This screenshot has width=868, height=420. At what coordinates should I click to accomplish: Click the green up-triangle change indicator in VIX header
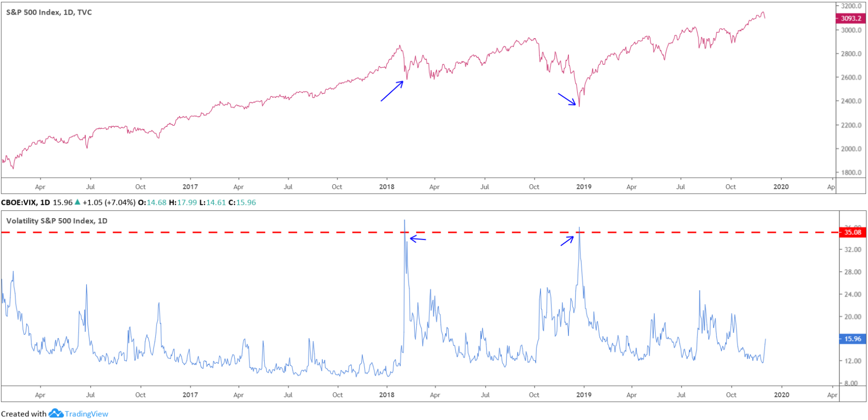click(78, 202)
